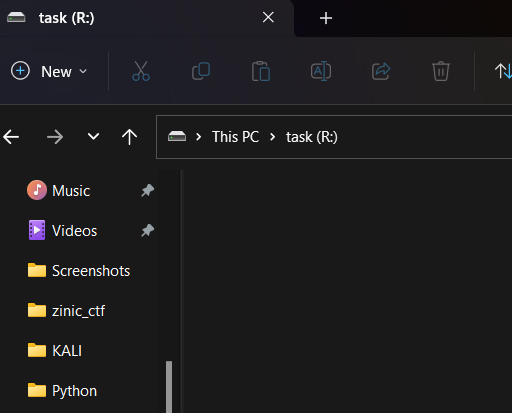Click the navigation pane scrollbar thumb

(x=169, y=387)
